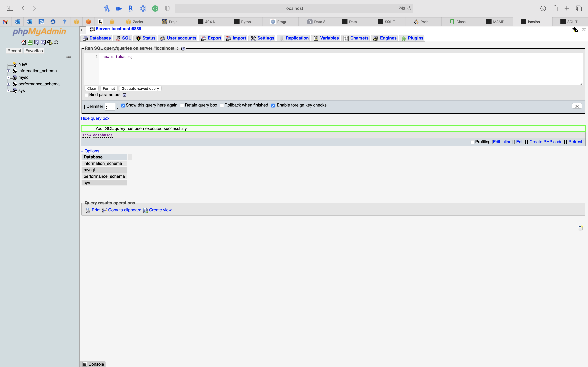Expand the information_schema database tree node
This screenshot has width=588, height=367.
pyautogui.click(x=9, y=71)
